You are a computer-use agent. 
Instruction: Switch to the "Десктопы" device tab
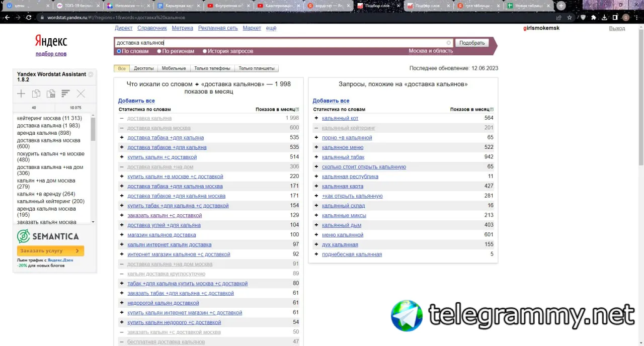144,68
